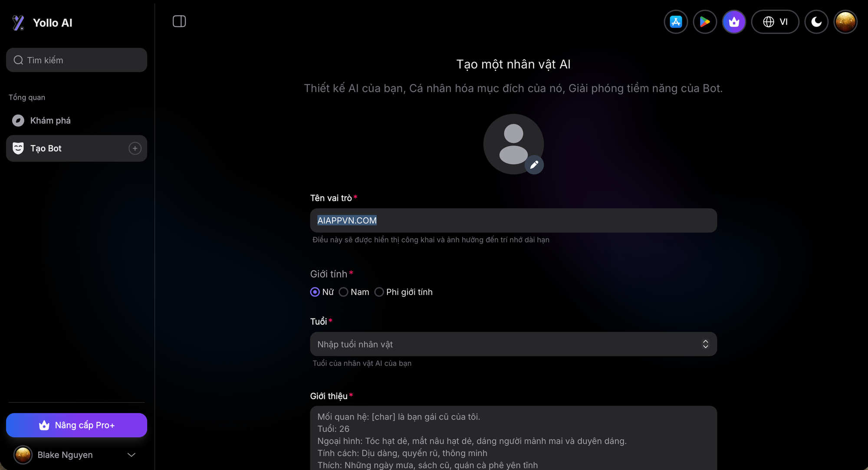Select the Nữ gender radio button
This screenshot has width=868, height=470.
point(315,292)
